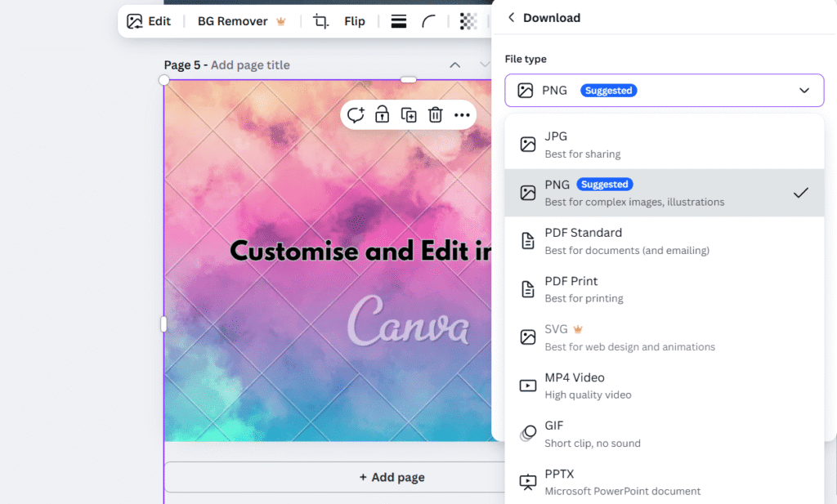This screenshot has width=837, height=504.
Task: Choose the PNG Suggested option
Action: click(x=664, y=193)
